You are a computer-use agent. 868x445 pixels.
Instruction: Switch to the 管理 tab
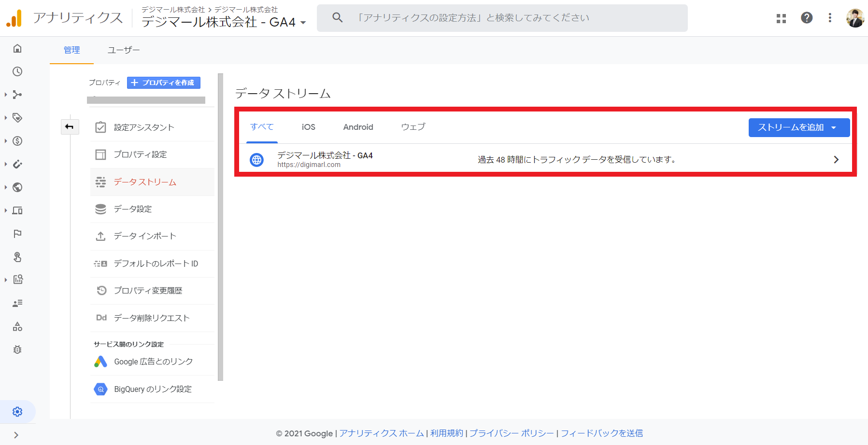[x=71, y=50]
